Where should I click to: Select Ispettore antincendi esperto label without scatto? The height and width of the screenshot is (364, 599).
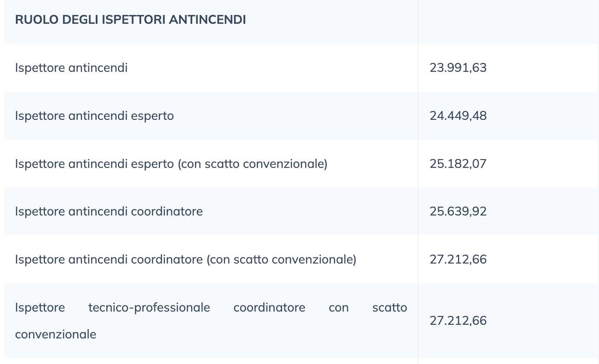pyautogui.click(x=94, y=116)
